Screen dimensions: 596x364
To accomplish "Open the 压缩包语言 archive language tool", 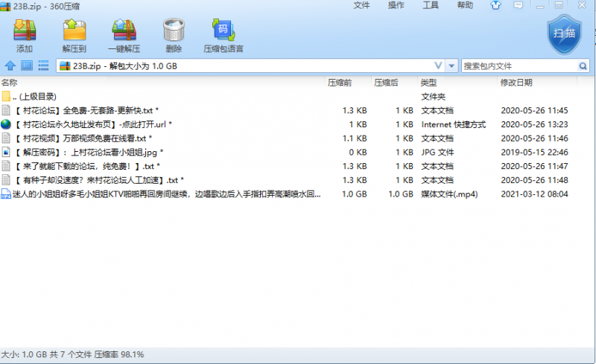I will (223, 34).
